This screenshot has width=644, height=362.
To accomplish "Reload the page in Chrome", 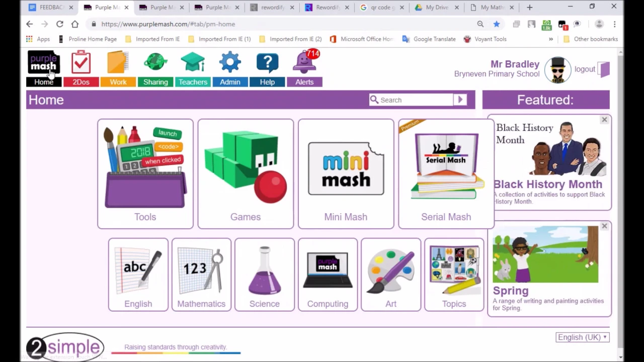I will (60, 24).
